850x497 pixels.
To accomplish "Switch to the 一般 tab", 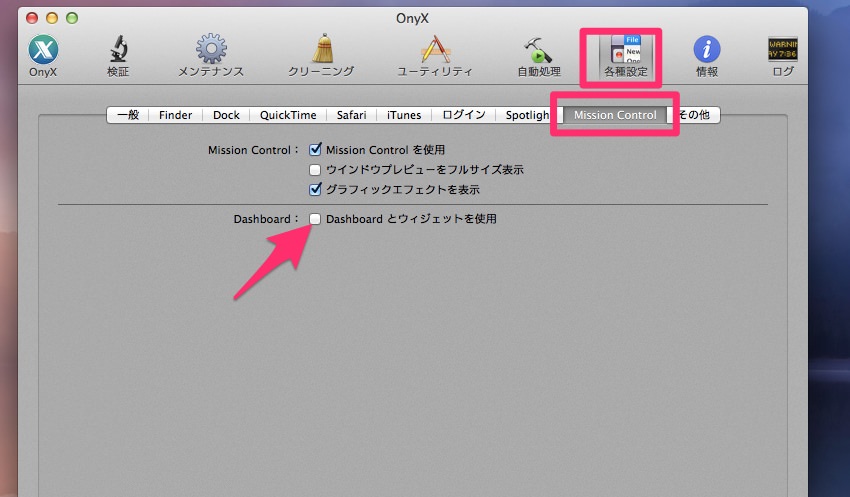I will pos(128,115).
